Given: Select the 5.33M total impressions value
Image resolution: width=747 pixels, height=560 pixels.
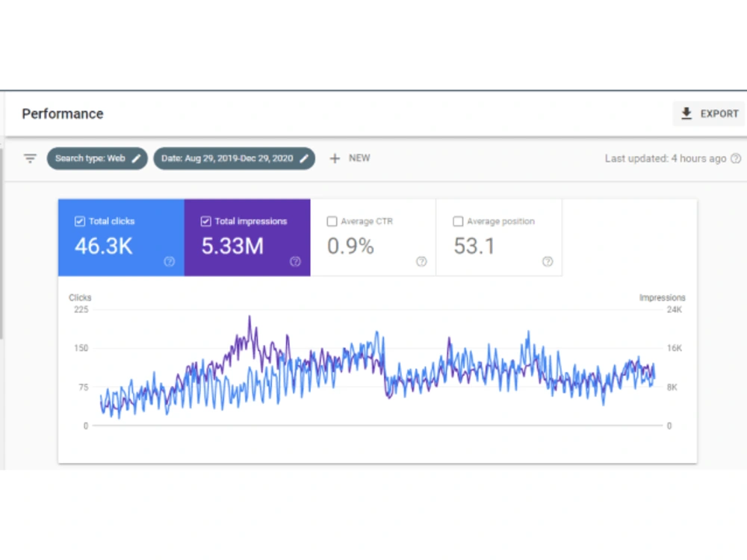Looking at the screenshot, I should 232,246.
